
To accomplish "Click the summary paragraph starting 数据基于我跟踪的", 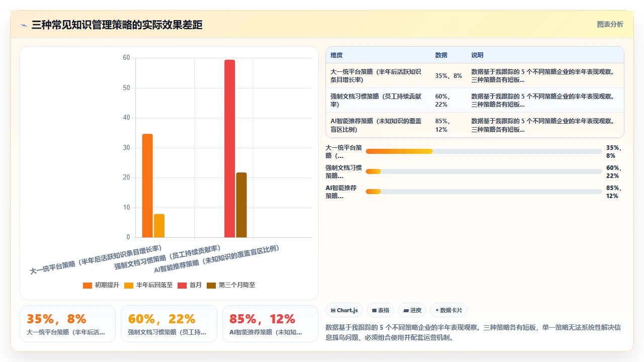I will [x=474, y=332].
